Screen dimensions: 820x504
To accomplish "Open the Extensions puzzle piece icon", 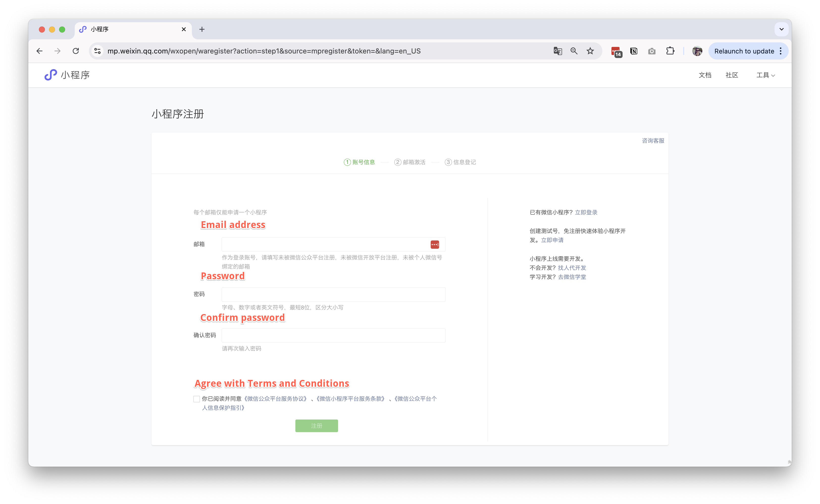I will pyautogui.click(x=670, y=51).
